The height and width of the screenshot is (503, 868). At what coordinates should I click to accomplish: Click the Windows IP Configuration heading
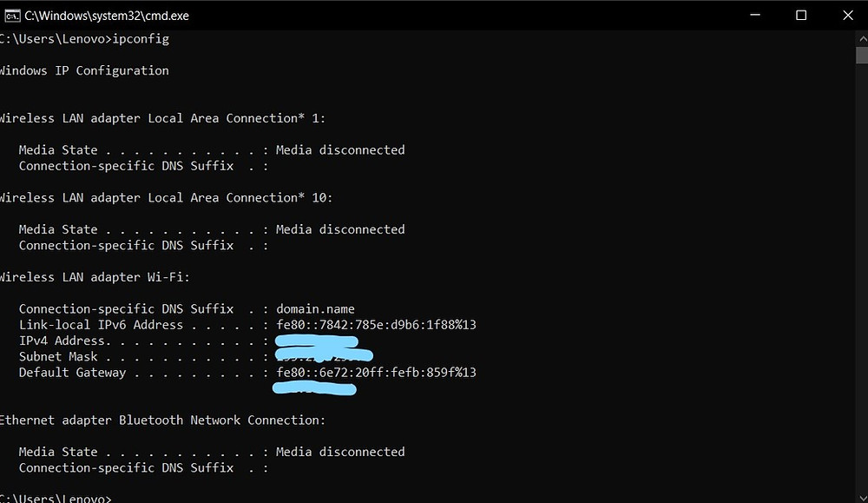[x=82, y=70]
